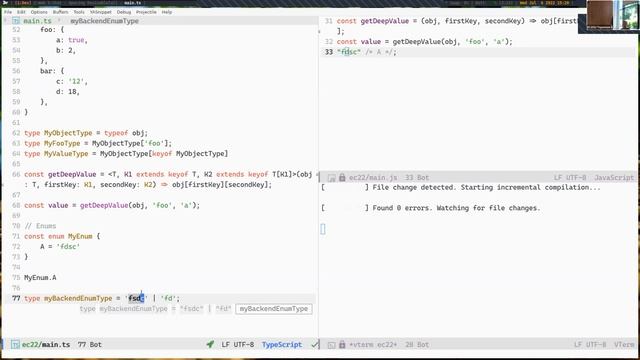Click myBackendEnumType in the header breadcrumb
Viewport: 640px width, 360px height.
(x=104, y=21)
